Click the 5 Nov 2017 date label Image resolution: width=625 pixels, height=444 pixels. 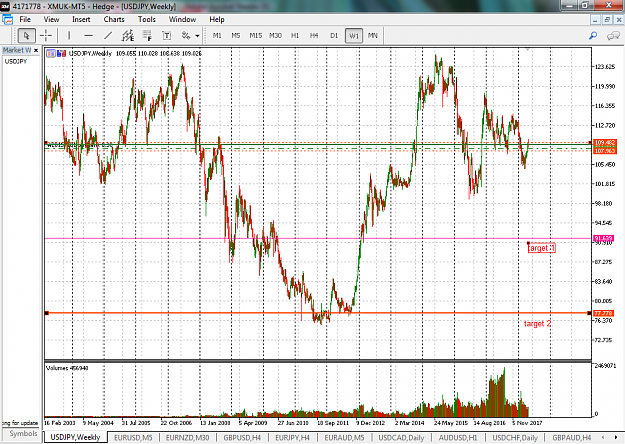click(x=527, y=423)
